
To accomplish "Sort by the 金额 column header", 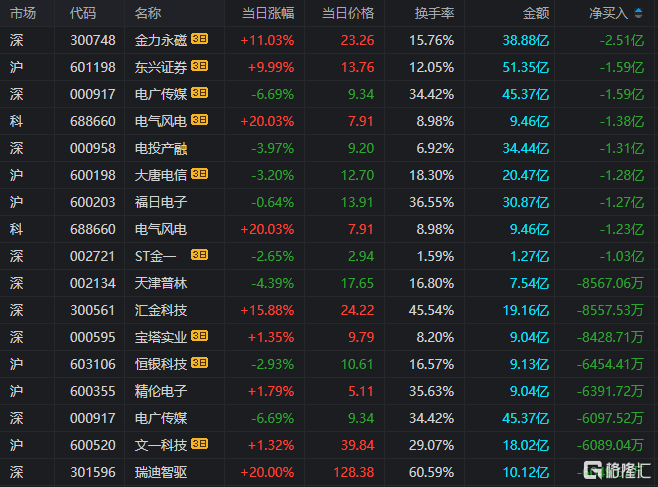I will (x=536, y=13).
